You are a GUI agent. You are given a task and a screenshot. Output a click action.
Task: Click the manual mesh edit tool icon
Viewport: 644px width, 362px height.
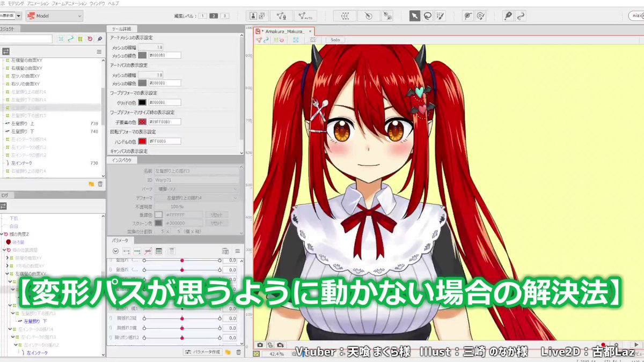281,16
